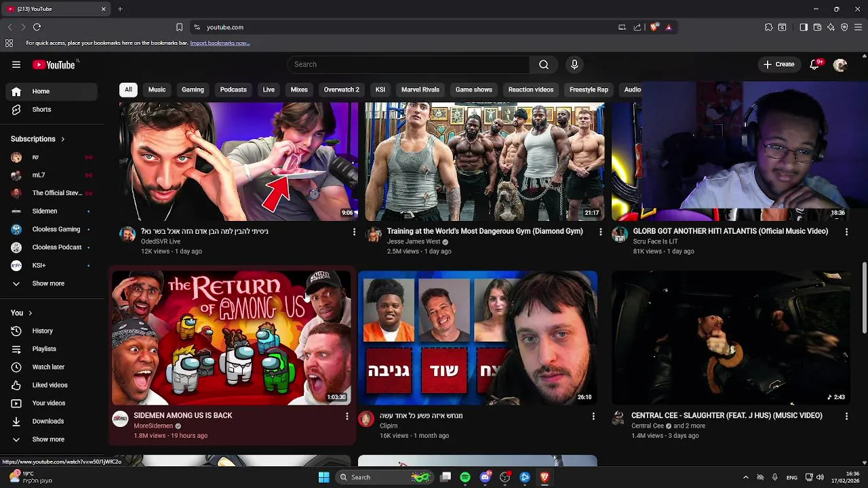Image resolution: width=868 pixels, height=488 pixels.
Task: Expand the Subscriptions section chevron
Action: (x=63, y=139)
